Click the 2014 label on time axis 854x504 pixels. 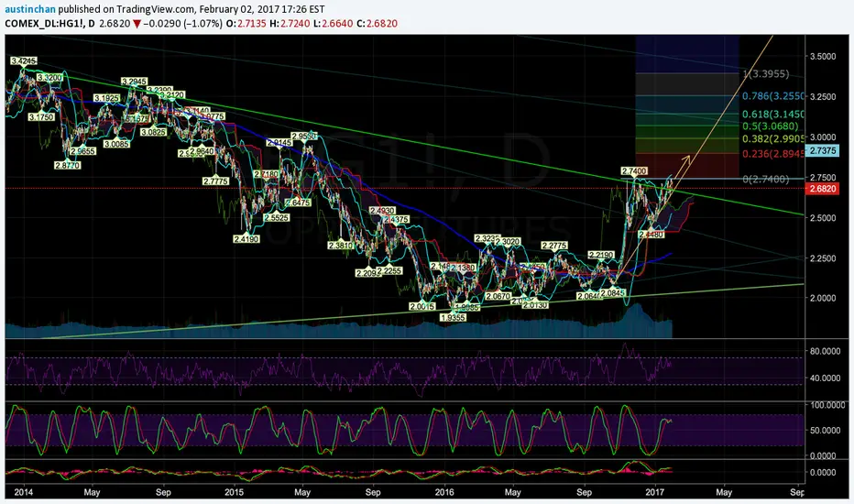[x=24, y=492]
